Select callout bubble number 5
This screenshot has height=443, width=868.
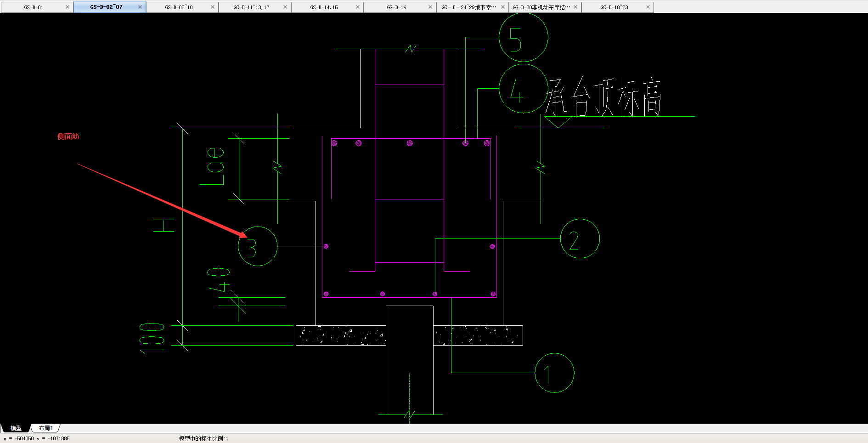coord(524,37)
